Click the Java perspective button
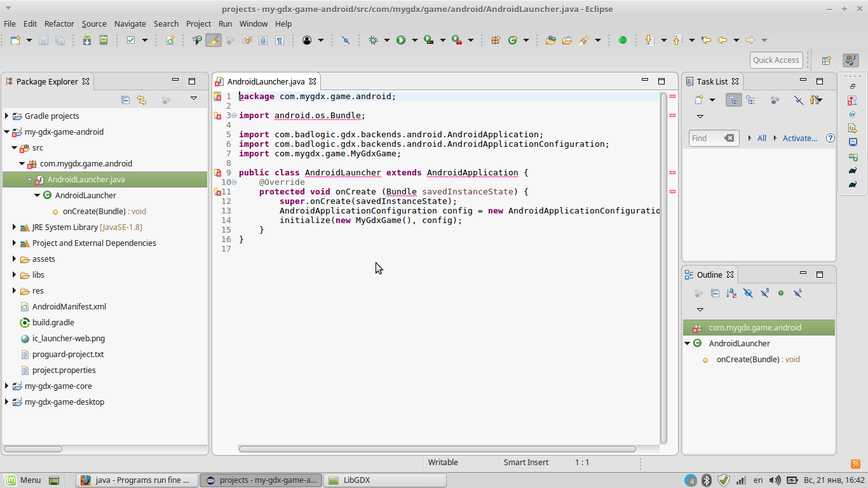 (850, 60)
